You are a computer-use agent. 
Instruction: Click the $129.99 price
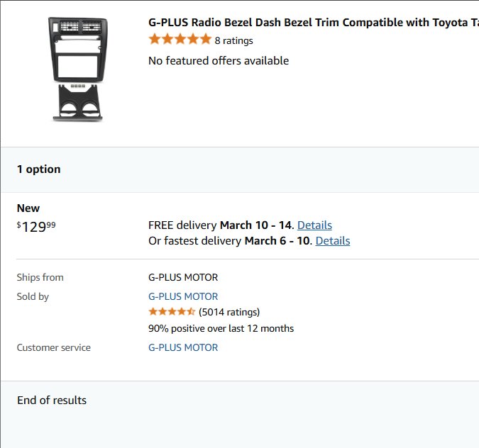coord(36,227)
